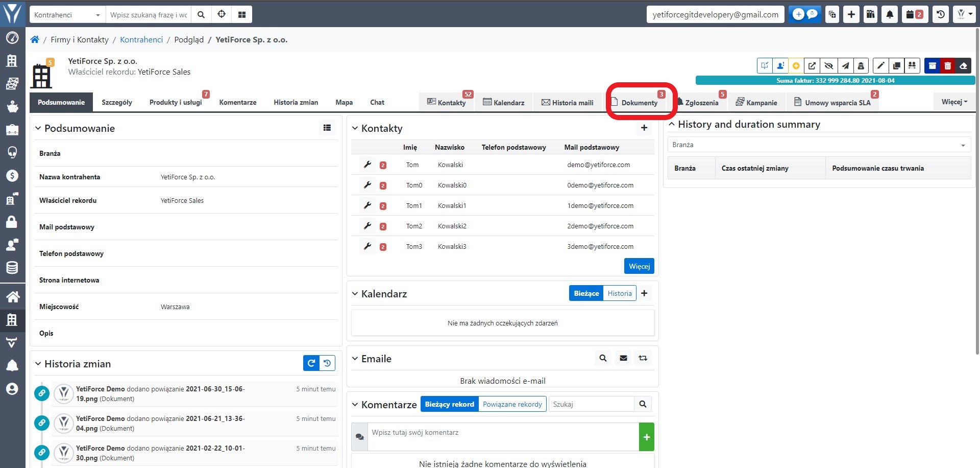Viewport: 980px width, 468px height.
Task: Click the paper plane send icon
Action: click(x=845, y=66)
